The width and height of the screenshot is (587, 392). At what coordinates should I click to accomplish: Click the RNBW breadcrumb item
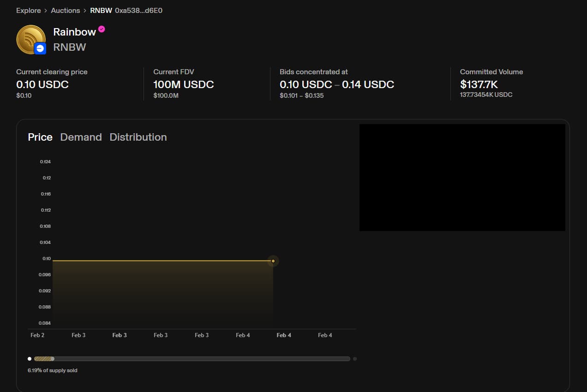(x=101, y=11)
